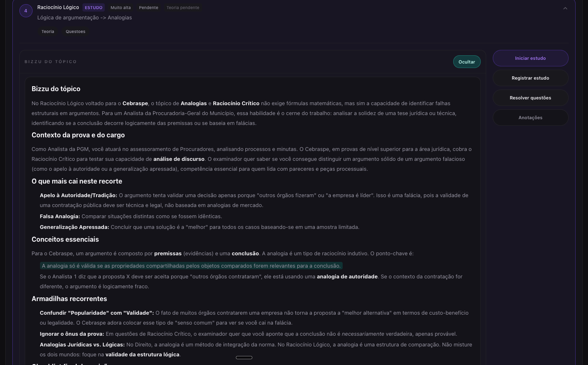Screen dimensions: 588x365
Task: Click the drag handle at the bottom center
Action: (244, 358)
